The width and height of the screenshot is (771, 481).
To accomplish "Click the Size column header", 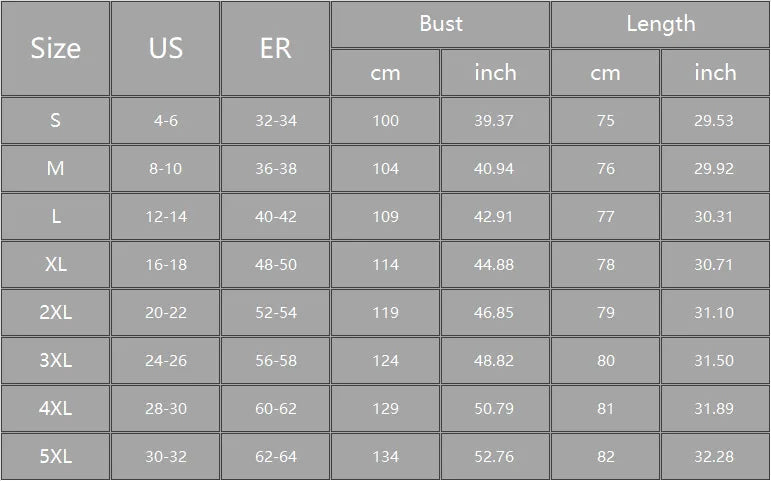I will pos(56,48).
